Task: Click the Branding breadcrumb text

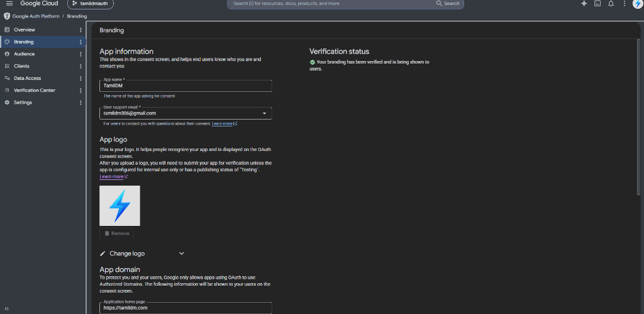Action: (77, 16)
